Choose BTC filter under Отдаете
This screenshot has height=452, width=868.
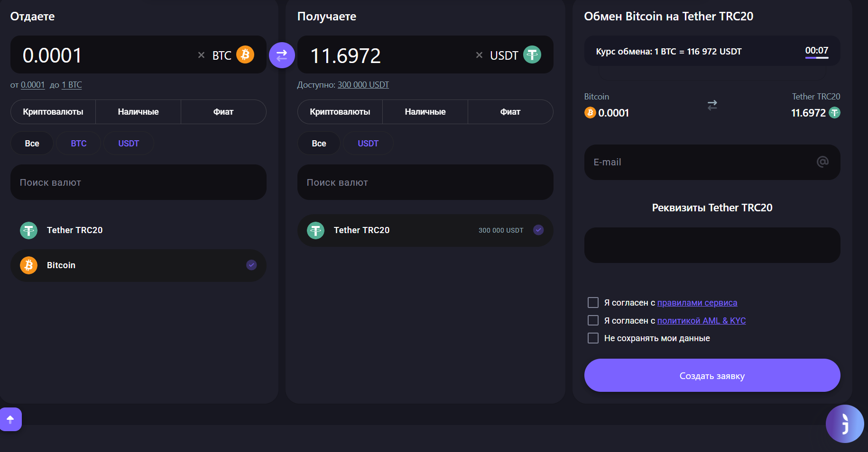79,143
